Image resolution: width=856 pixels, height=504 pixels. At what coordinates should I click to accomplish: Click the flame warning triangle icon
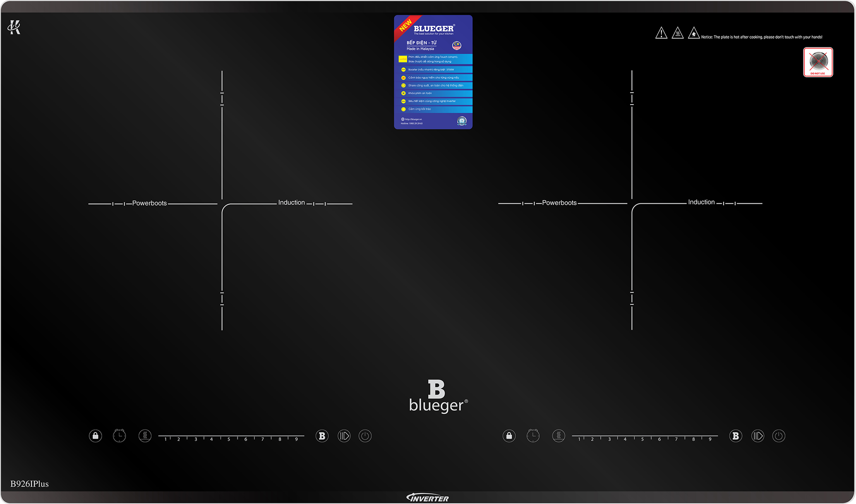694,33
